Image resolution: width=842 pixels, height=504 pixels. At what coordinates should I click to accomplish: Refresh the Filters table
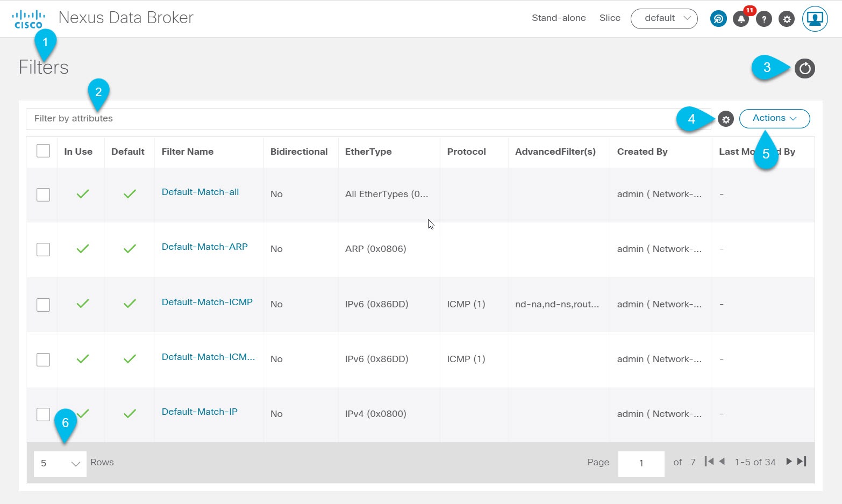pos(804,68)
